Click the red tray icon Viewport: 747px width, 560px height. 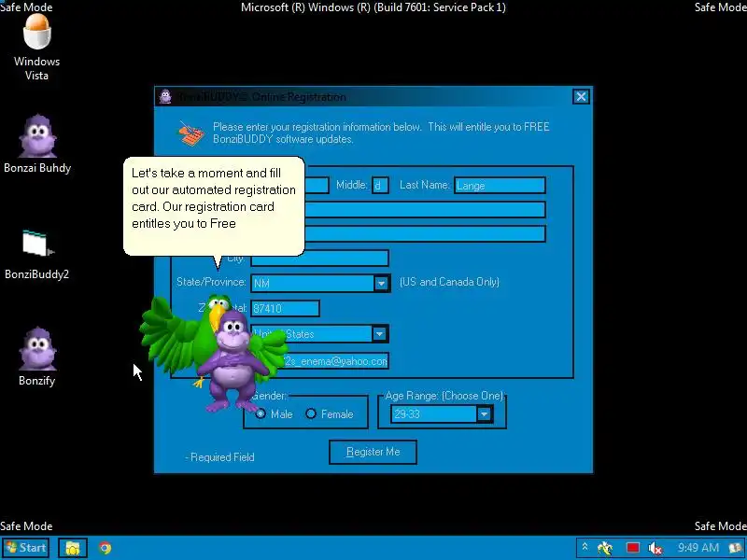pos(633,548)
